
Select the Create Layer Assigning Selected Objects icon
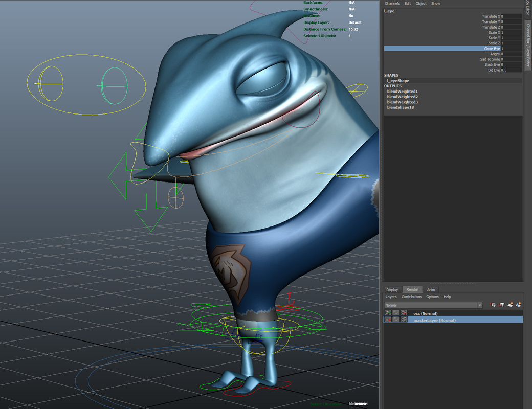tap(518, 305)
